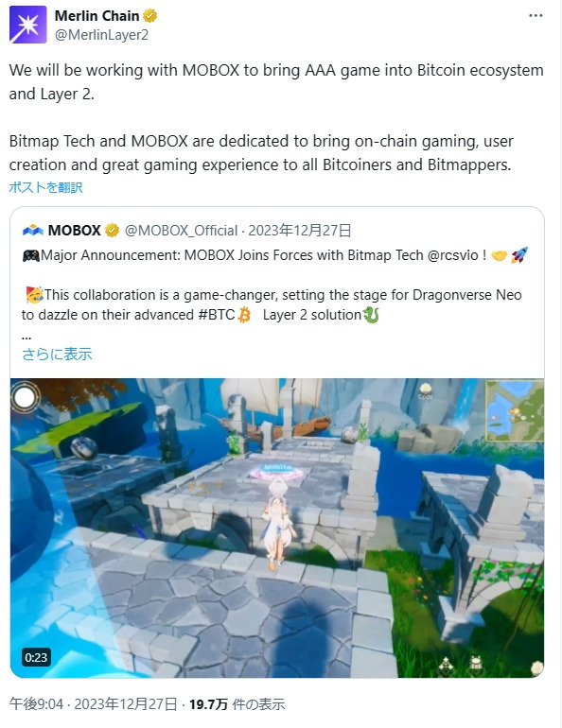Click Merlin Chain verified badge
Screen dimensions: 562x728
pyautogui.click(x=150, y=16)
